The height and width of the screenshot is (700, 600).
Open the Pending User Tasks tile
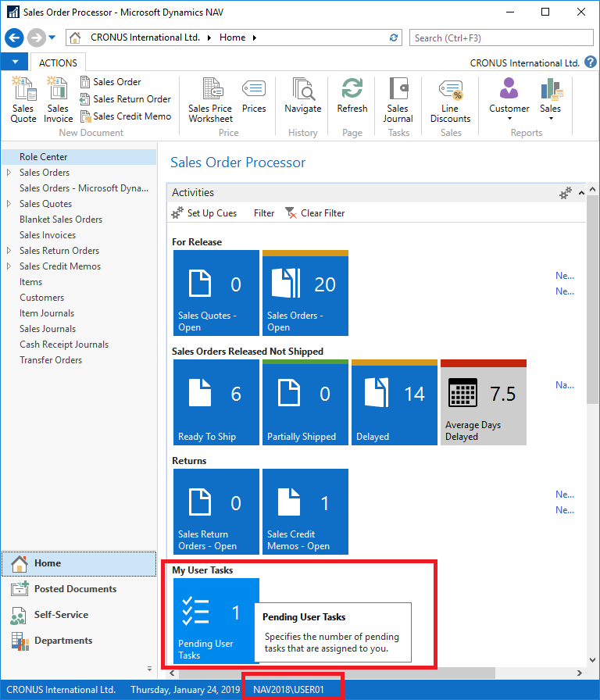pyautogui.click(x=216, y=620)
